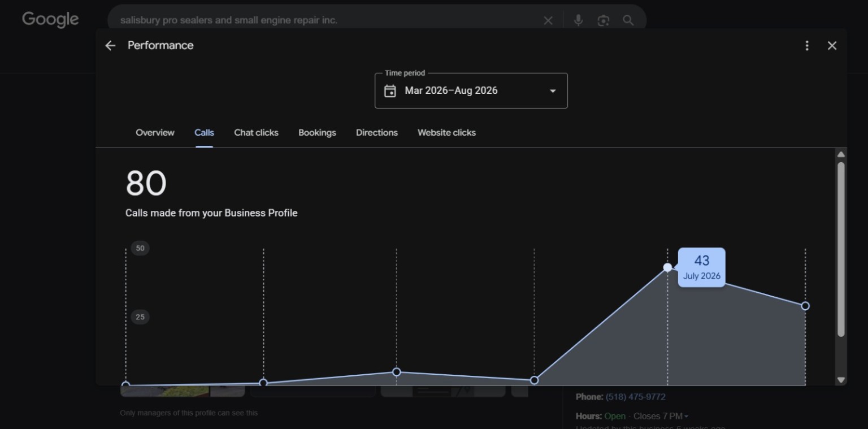
Task: Switch to the Website clicks tab
Action: pos(446,133)
